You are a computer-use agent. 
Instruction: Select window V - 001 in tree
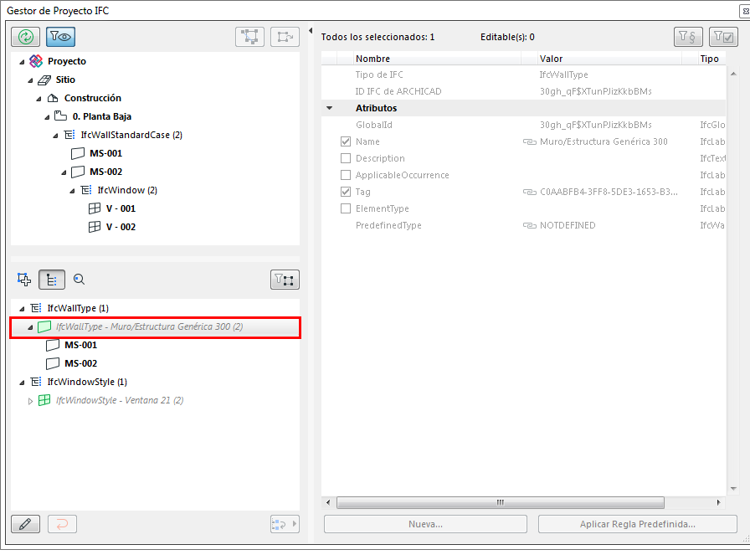pos(121,208)
